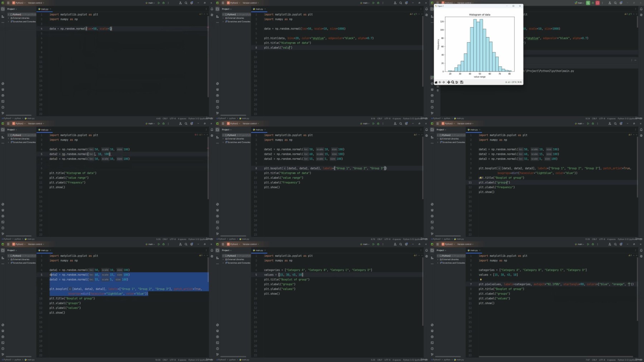Click the plt.pie code line in bottom-right editor

click(556, 284)
